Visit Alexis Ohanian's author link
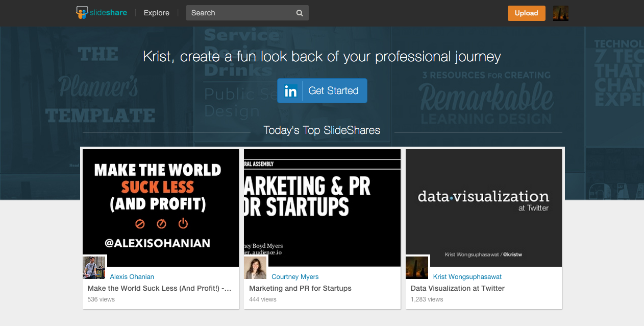The width and height of the screenshot is (644, 326). pos(132,277)
